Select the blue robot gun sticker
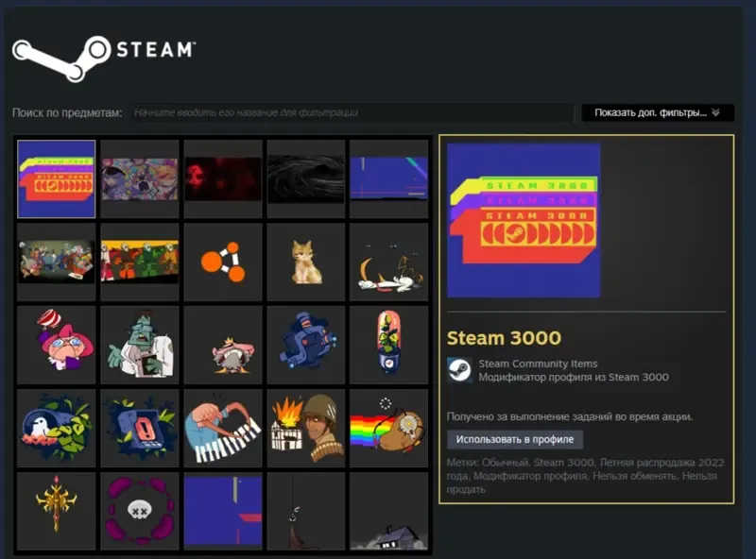Screen dimensions: 756x559 [306, 345]
